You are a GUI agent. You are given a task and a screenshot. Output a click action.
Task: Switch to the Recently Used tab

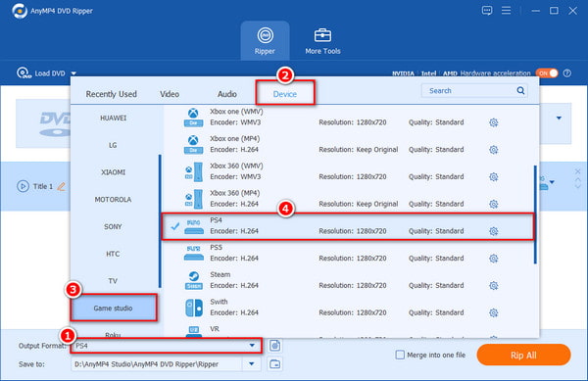click(112, 94)
